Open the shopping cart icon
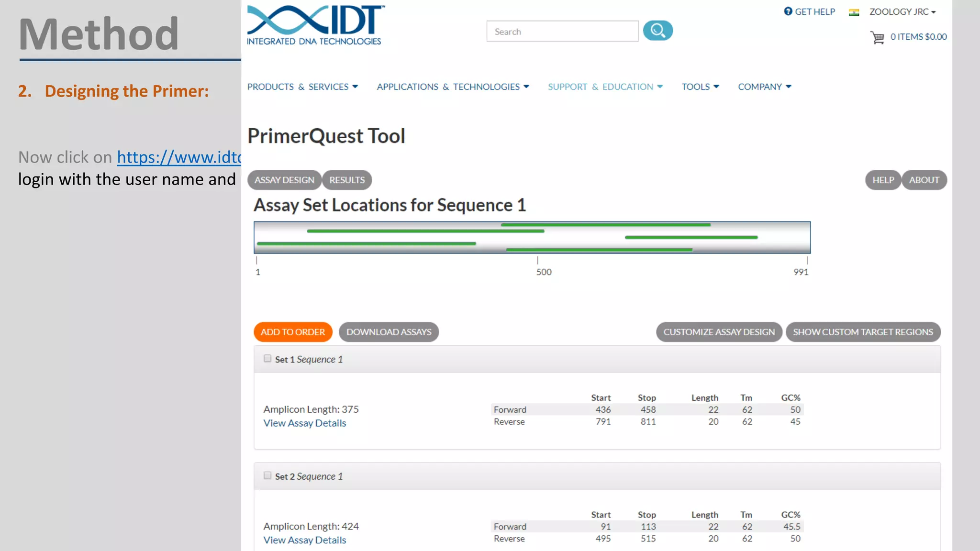Viewport: 980px width, 551px height. point(878,37)
